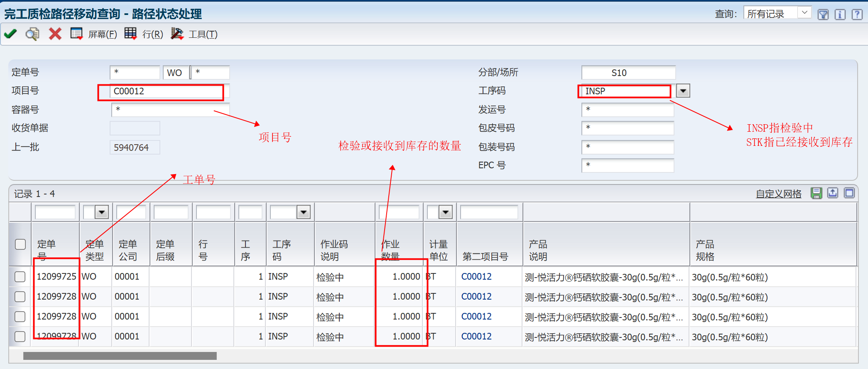Image resolution: width=868 pixels, height=369 pixels.
Task: Click the 12099725 order number cell
Action: click(x=56, y=277)
